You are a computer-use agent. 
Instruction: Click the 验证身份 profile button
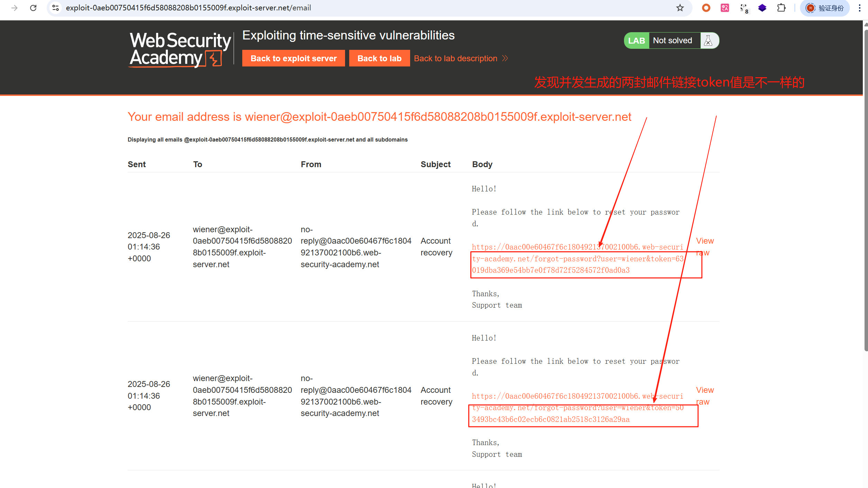pos(825,8)
